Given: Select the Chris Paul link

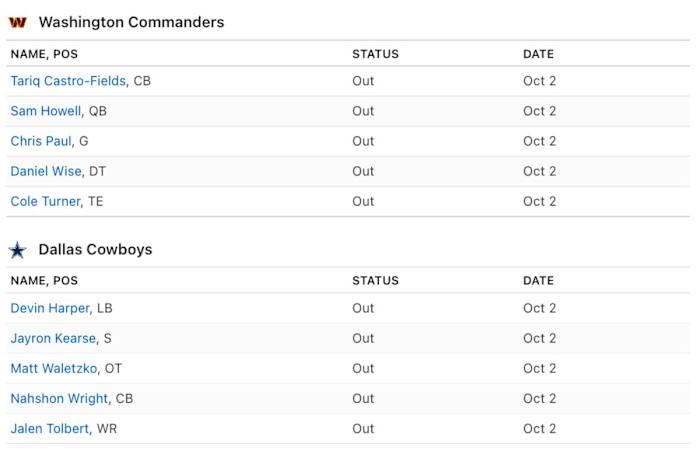Looking at the screenshot, I should coord(41,141).
